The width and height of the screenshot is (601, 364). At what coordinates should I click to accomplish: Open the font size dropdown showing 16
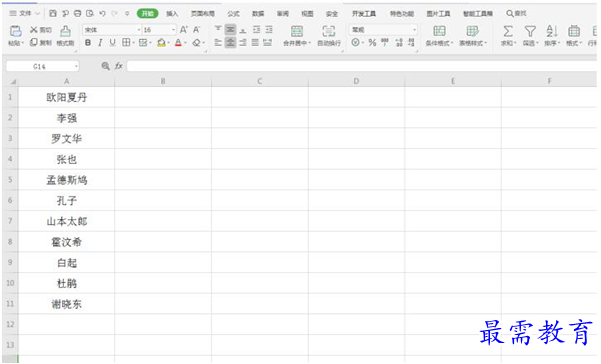[x=173, y=30]
